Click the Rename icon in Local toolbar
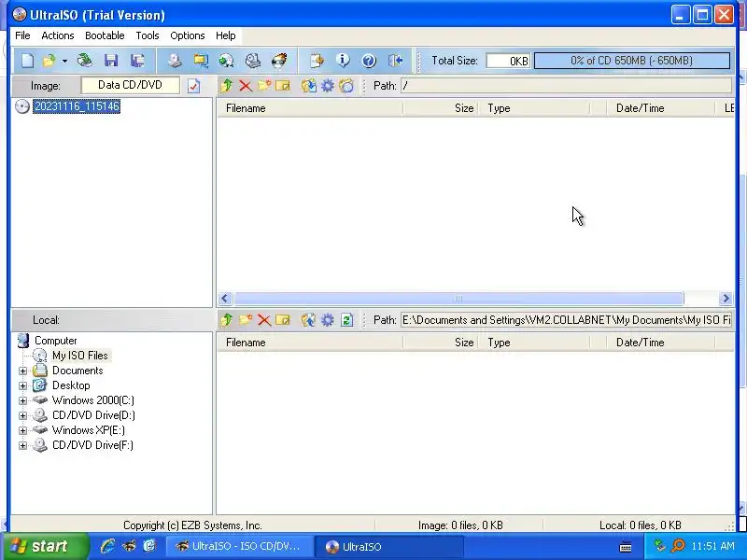Image resolution: width=747 pixels, height=560 pixels. (283, 320)
